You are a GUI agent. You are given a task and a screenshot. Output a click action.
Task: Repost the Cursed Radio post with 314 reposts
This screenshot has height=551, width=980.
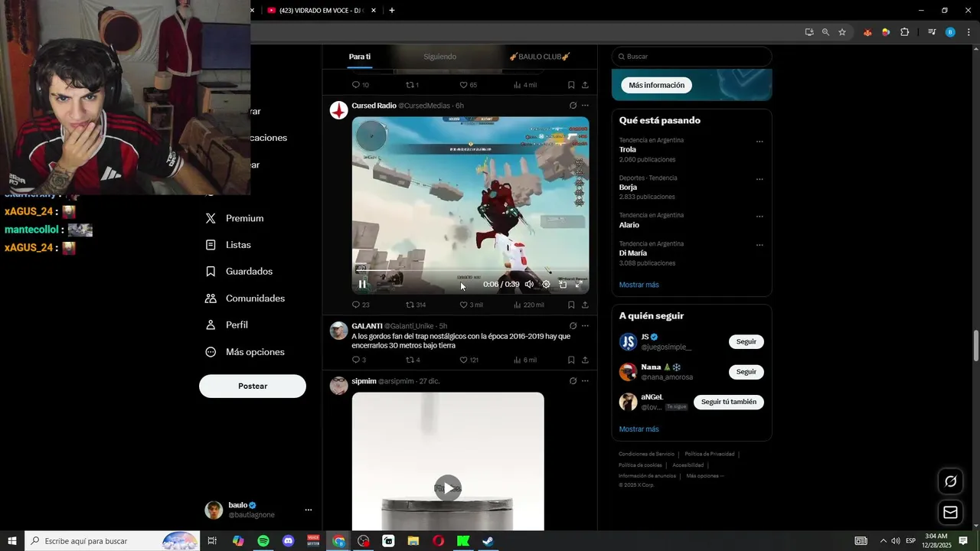coord(415,305)
